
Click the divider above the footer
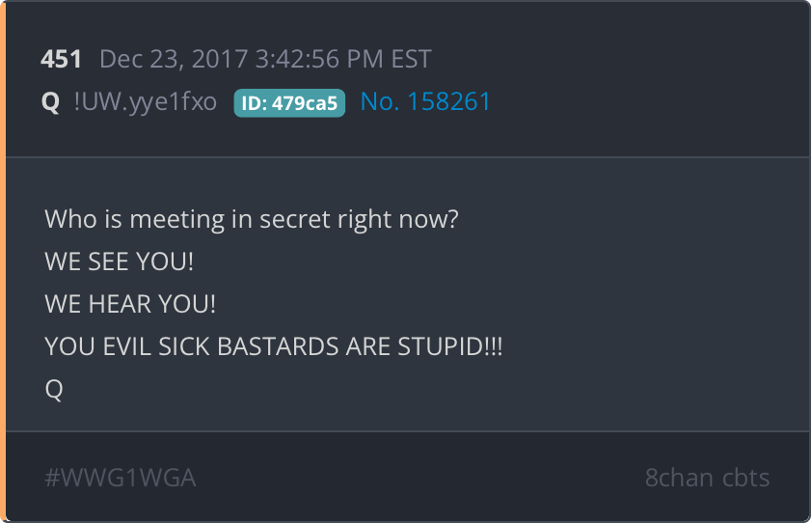[x=408, y=430]
